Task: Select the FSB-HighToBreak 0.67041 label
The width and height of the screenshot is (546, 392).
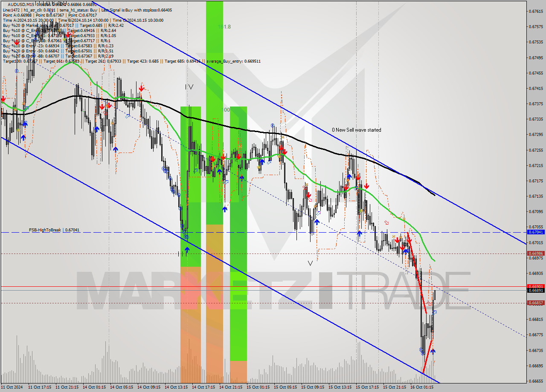Action: pyautogui.click(x=54, y=230)
